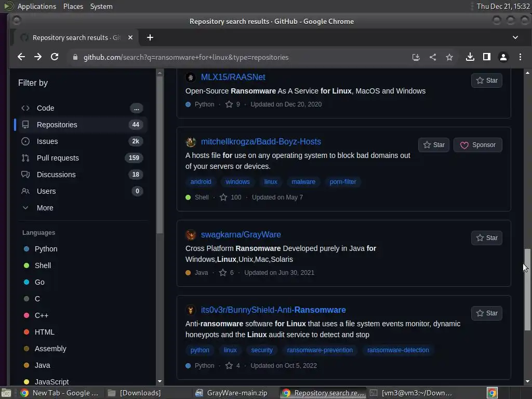Click the main page vertical scrollbar thumb

(x=527, y=289)
